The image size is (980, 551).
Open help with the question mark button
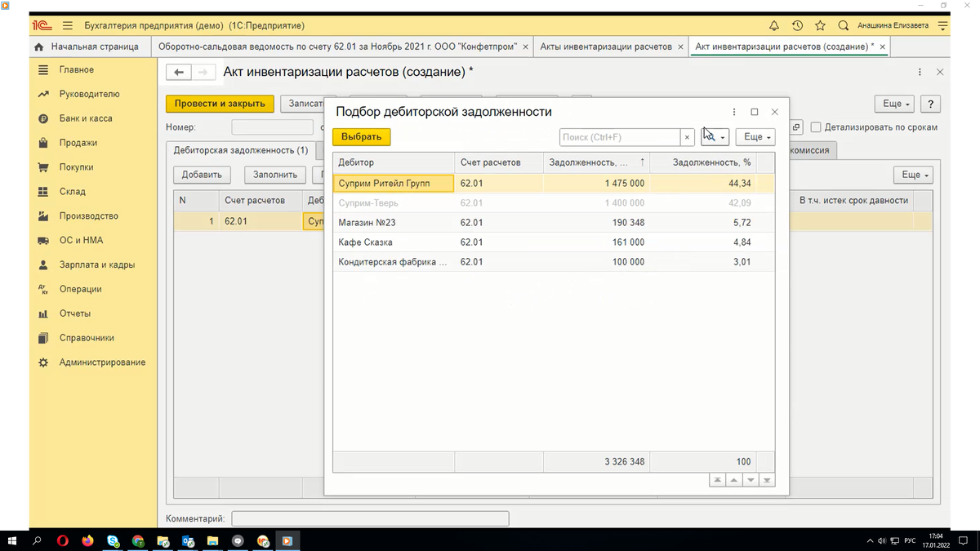point(930,104)
